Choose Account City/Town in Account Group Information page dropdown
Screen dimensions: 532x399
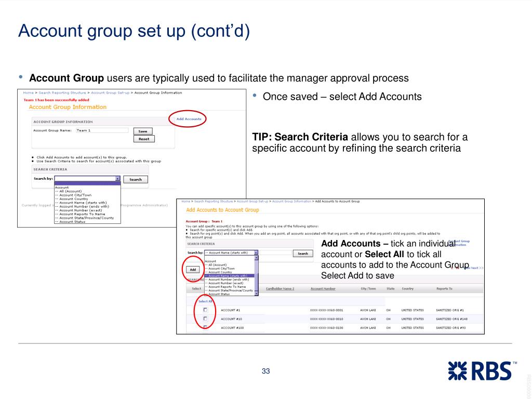(x=75, y=195)
